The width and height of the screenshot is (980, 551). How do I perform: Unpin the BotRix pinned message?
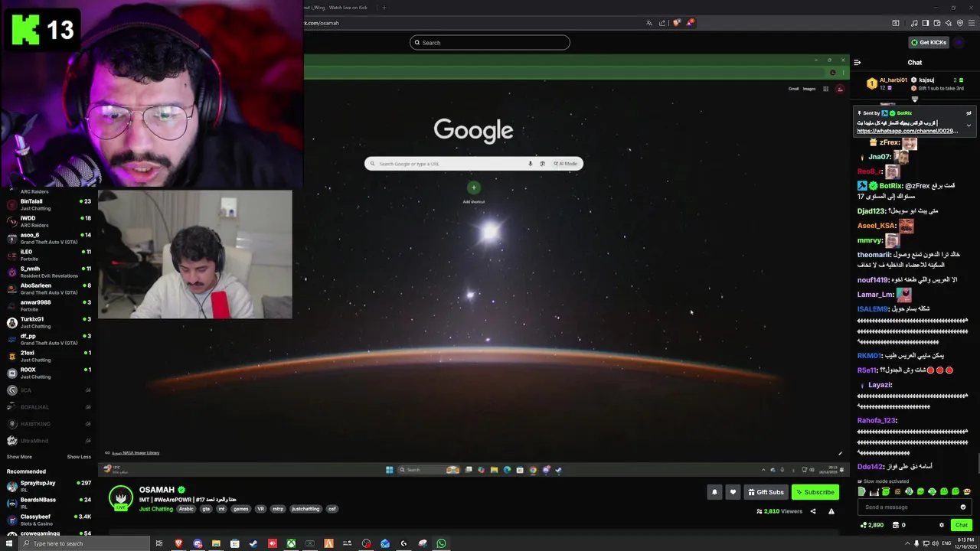point(969,113)
